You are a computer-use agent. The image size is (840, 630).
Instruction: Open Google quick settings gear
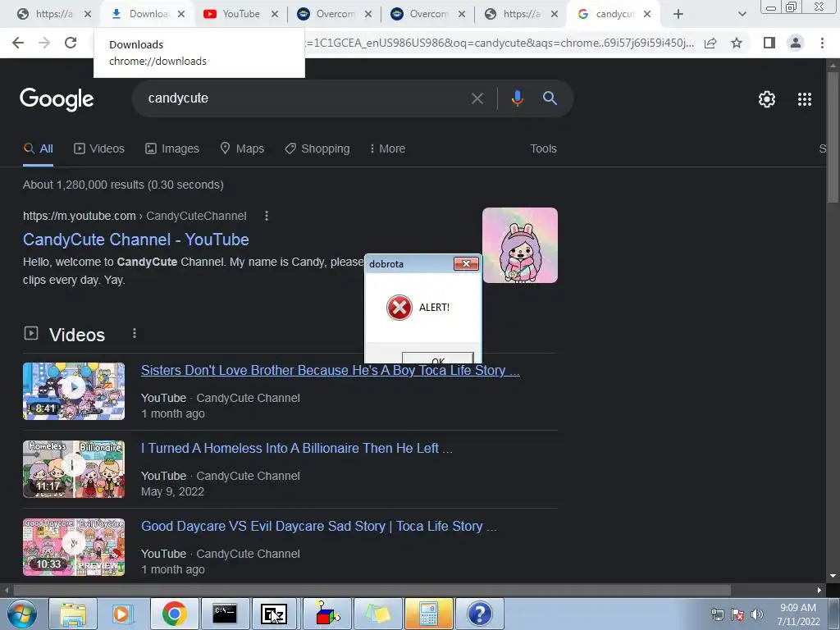click(767, 99)
